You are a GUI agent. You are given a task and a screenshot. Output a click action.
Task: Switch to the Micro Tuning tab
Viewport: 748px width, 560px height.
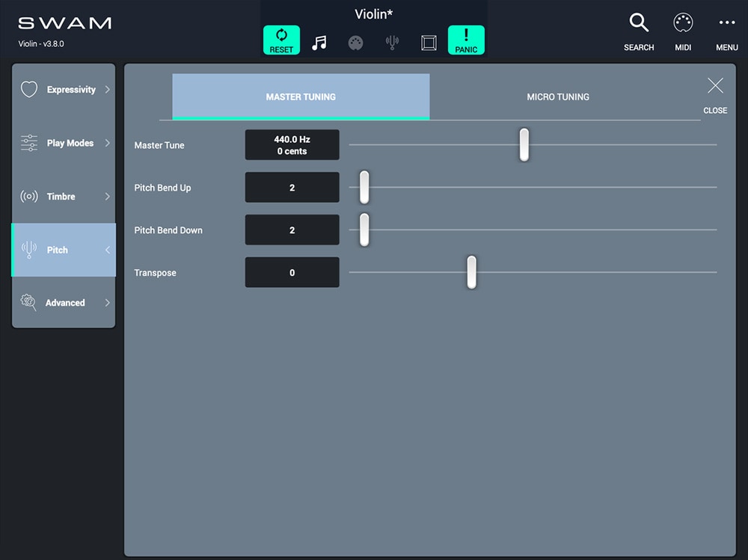pos(558,96)
